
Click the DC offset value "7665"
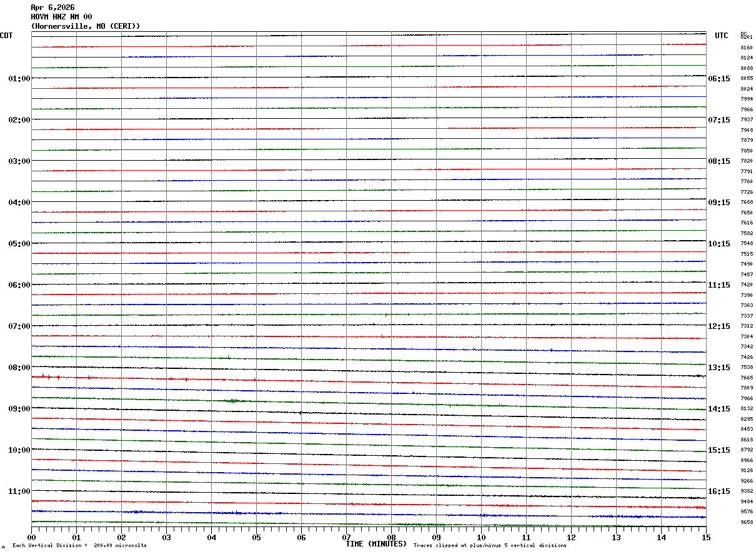(x=747, y=378)
